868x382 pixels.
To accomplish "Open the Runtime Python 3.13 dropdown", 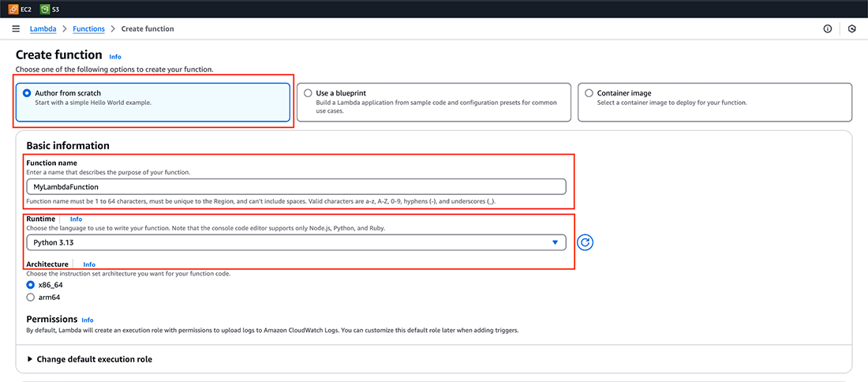I will [x=296, y=242].
